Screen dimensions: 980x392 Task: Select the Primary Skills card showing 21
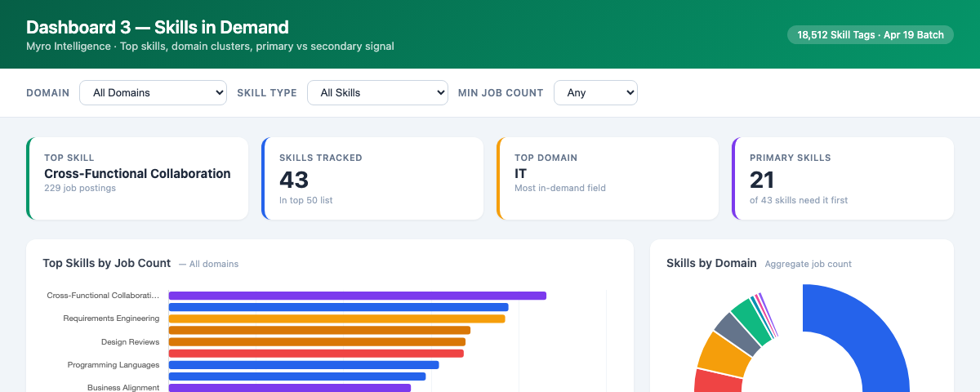[x=843, y=178]
